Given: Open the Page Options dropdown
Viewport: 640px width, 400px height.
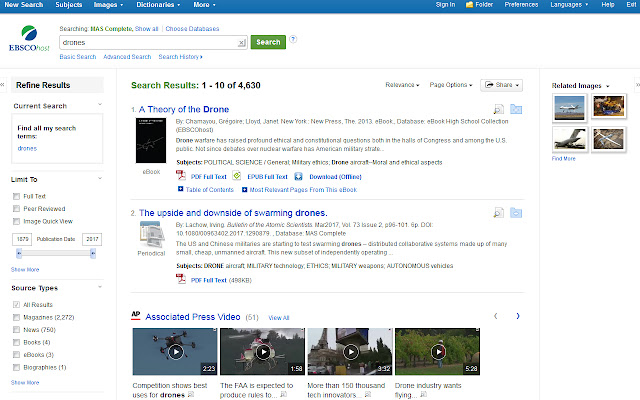Looking at the screenshot, I should click(451, 85).
